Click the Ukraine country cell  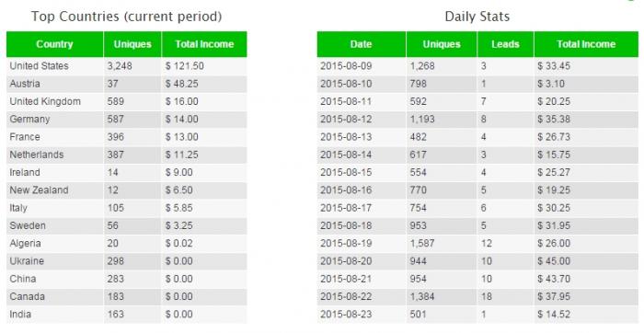click(54, 261)
